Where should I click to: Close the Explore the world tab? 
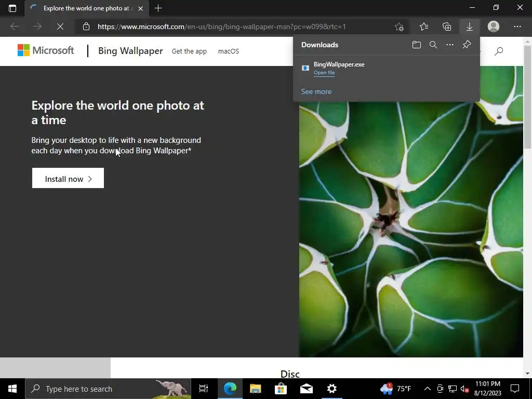click(x=140, y=8)
